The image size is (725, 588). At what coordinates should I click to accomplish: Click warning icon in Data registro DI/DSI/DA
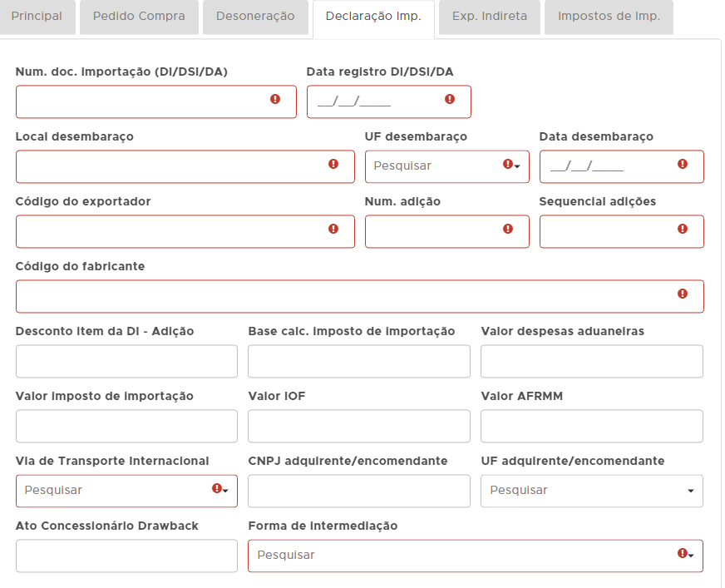450,99
